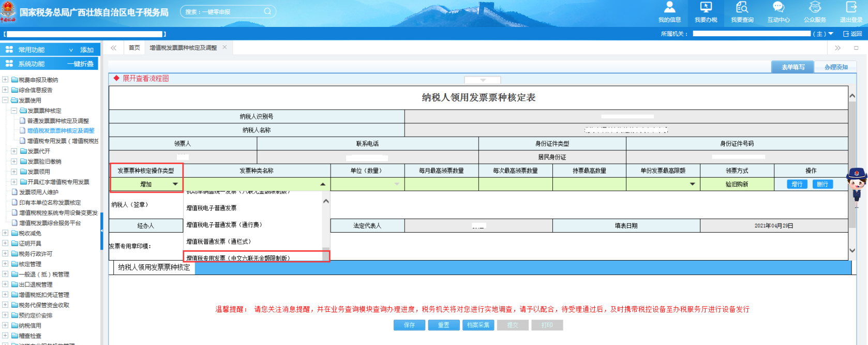Open 互动中心 chat bubble icon
The width and height of the screenshot is (868, 345).
click(778, 8)
